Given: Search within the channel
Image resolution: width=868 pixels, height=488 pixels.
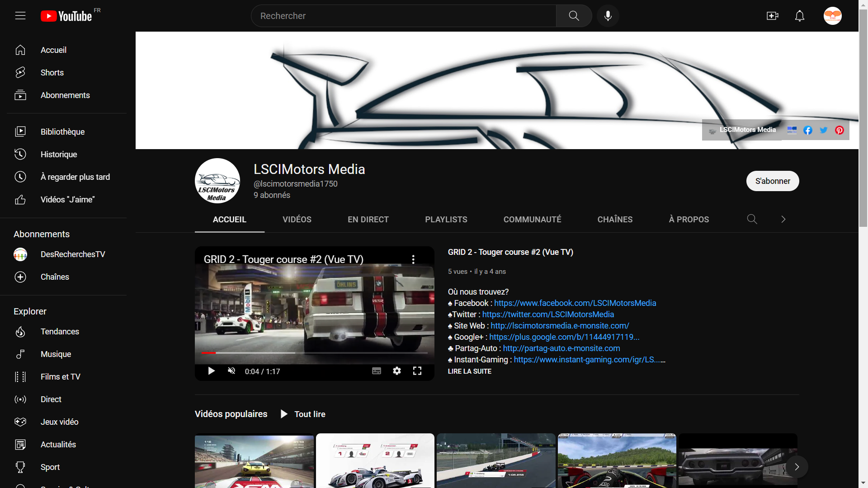Looking at the screenshot, I should tap(752, 219).
